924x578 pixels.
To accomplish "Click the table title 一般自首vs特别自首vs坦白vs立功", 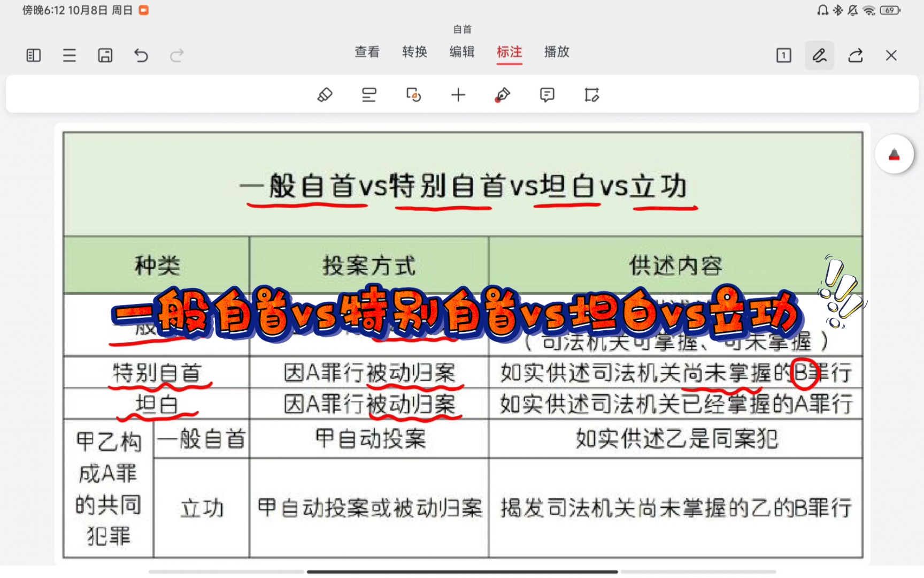I will pos(463,186).
